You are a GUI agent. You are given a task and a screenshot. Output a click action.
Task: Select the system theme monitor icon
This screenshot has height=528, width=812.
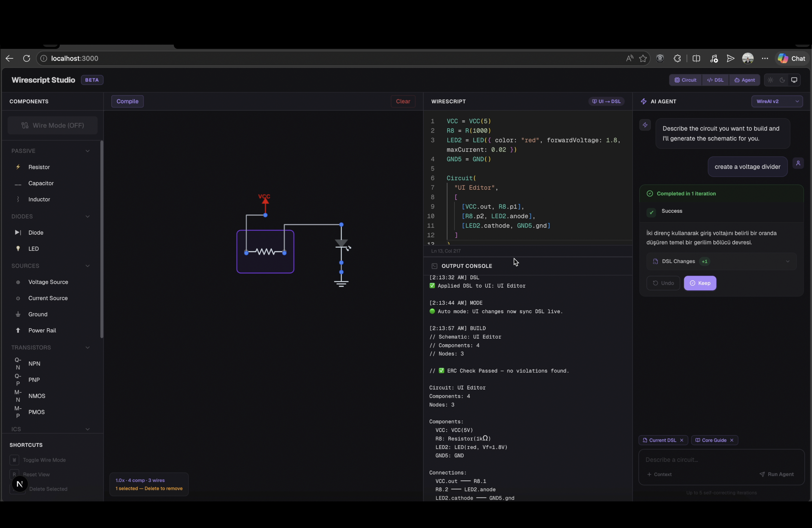tap(794, 80)
